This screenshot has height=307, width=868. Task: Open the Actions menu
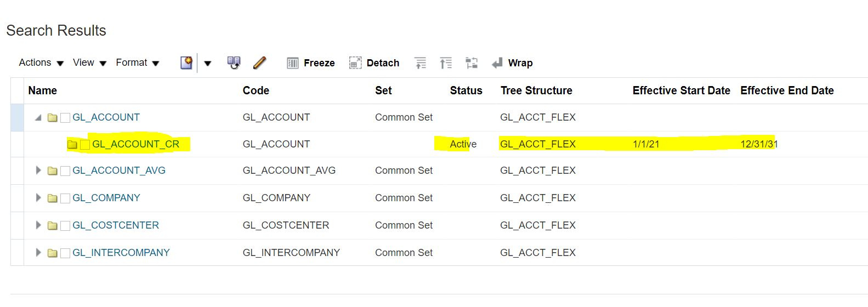pos(41,62)
